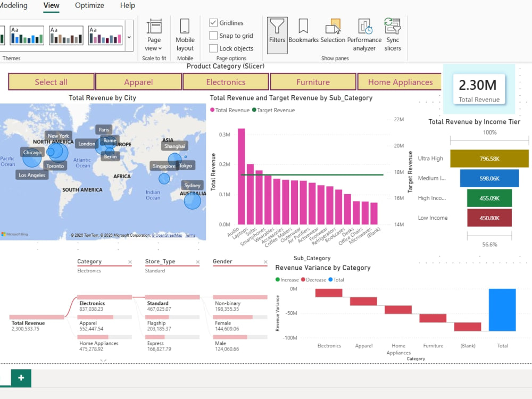Image resolution: width=532 pixels, height=399 pixels.
Task: Click the Electronics decrease bar in waterfall
Action: point(328,293)
